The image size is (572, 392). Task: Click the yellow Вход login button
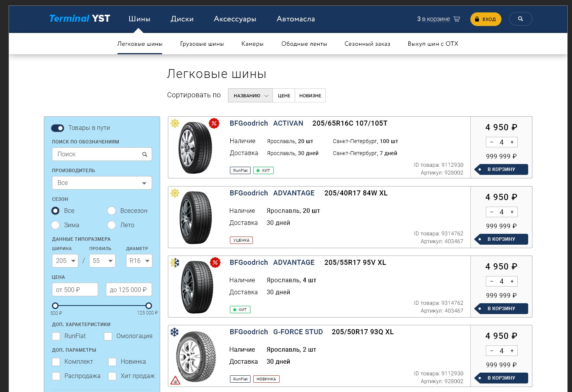(x=486, y=19)
